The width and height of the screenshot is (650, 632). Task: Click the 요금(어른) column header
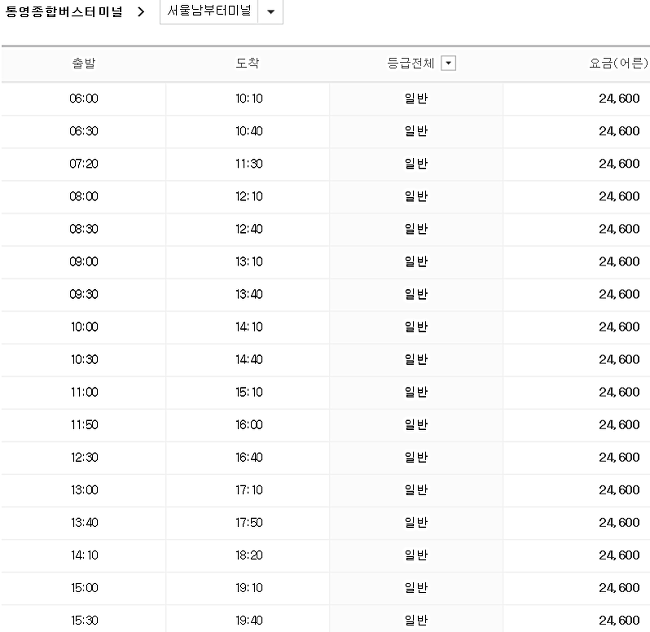618,63
